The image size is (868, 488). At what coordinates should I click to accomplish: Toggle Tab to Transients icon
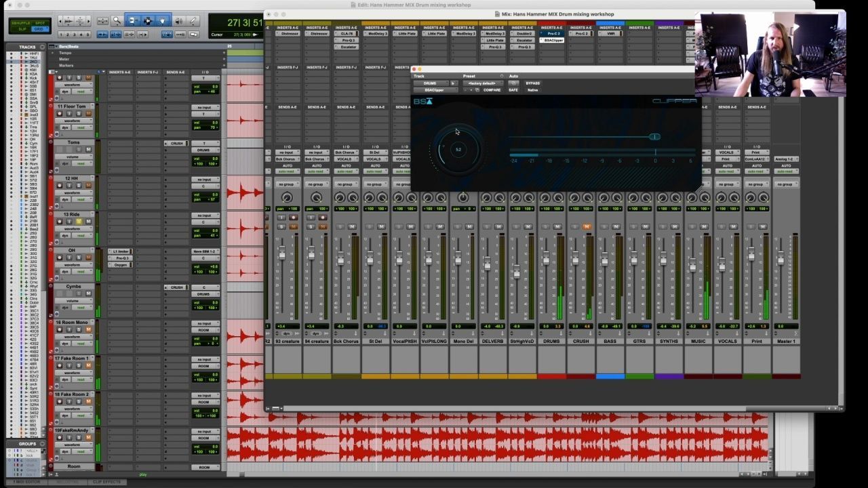coord(102,34)
